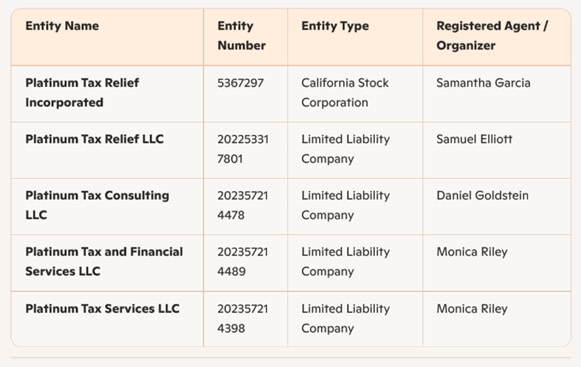Screen dimensions: 581x367
Task: Click entity number 202357214489
Action: [243, 261]
